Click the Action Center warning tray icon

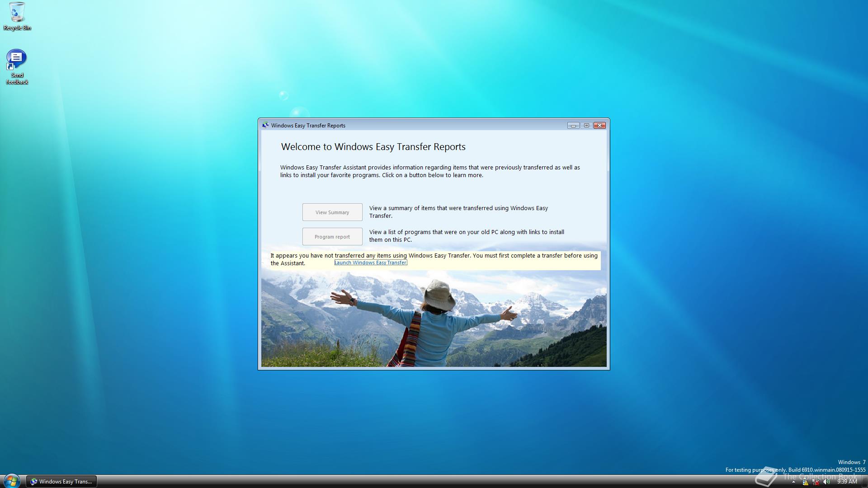coord(805,482)
